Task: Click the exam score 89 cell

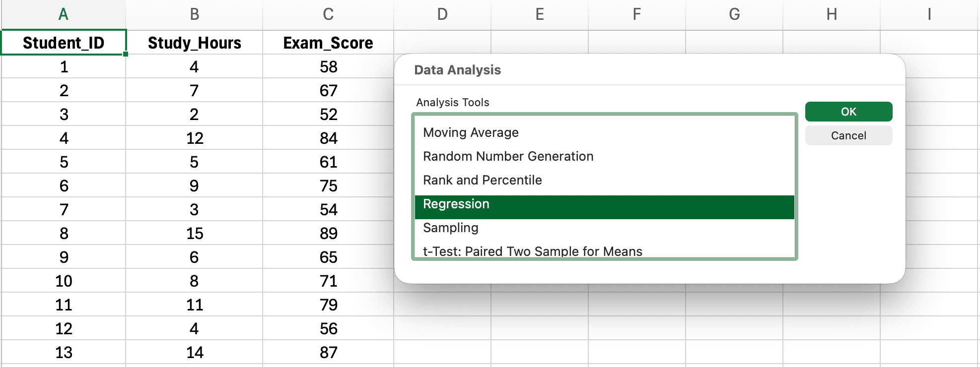Action: pos(328,233)
